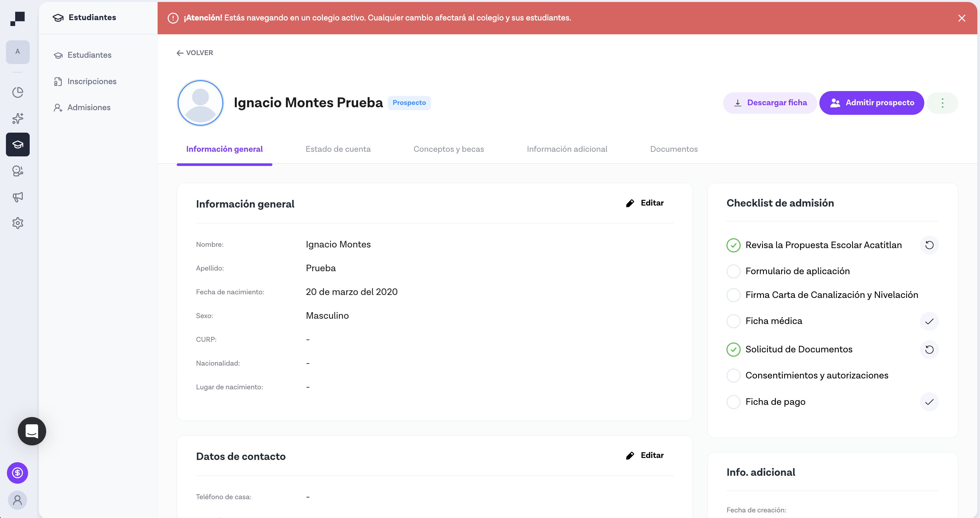Click Admitir prospecto button
The height and width of the screenshot is (518, 980).
(x=872, y=103)
